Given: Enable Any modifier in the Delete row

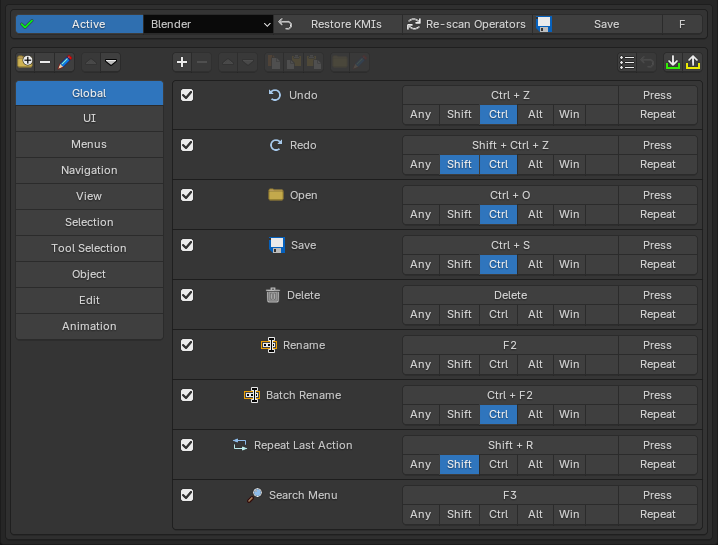Looking at the screenshot, I should click(x=420, y=314).
